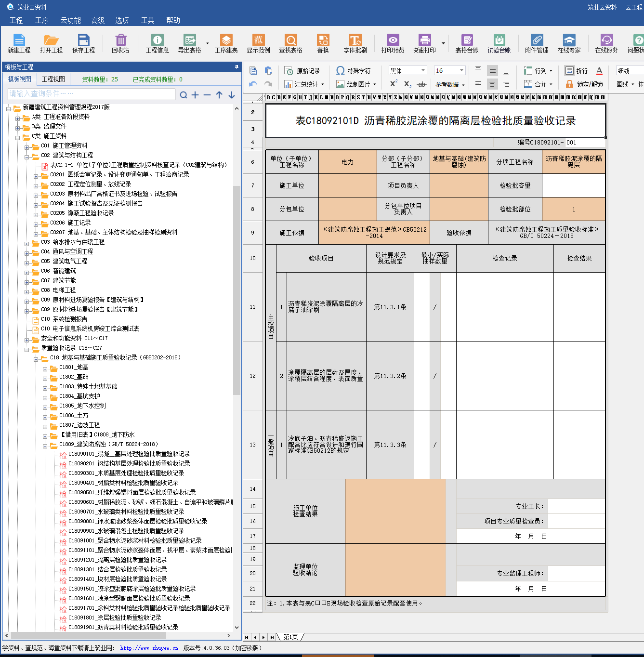Undo the last edit with the undo arrow
Viewport: 644px width, 657px height.
point(253,84)
